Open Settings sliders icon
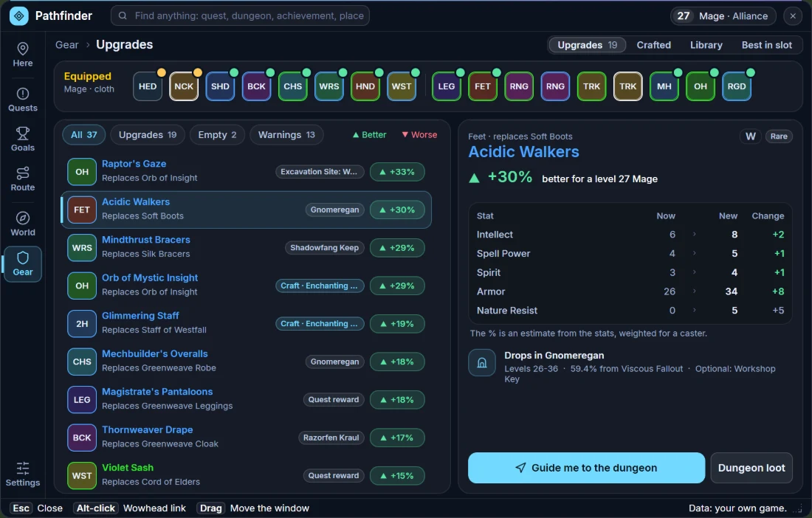The image size is (812, 518). pos(23,474)
